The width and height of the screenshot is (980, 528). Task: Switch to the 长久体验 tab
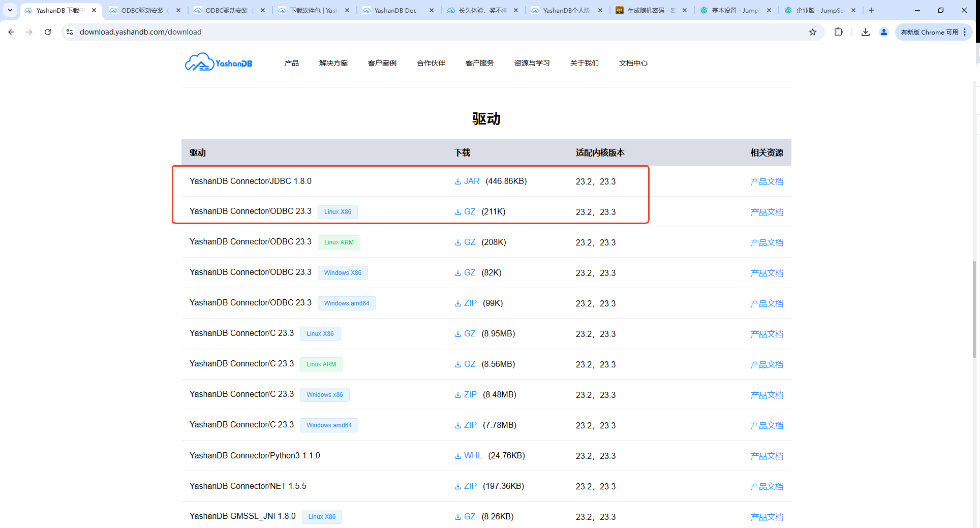pyautogui.click(x=482, y=10)
